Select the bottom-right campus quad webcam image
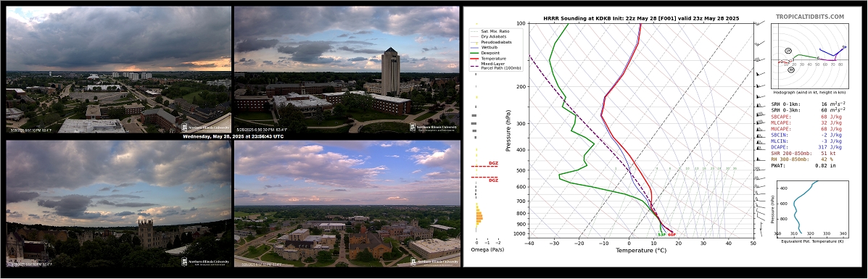 pos(347,204)
